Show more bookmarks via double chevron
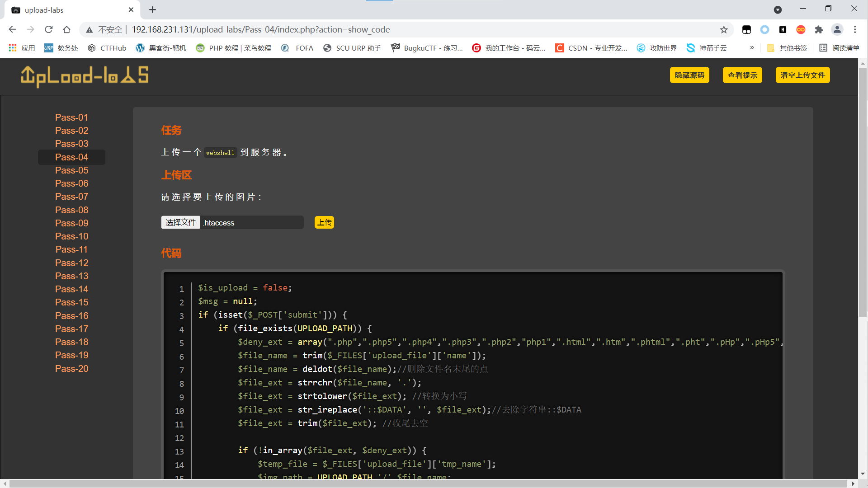Screen dimensions: 868x488 click(752, 47)
